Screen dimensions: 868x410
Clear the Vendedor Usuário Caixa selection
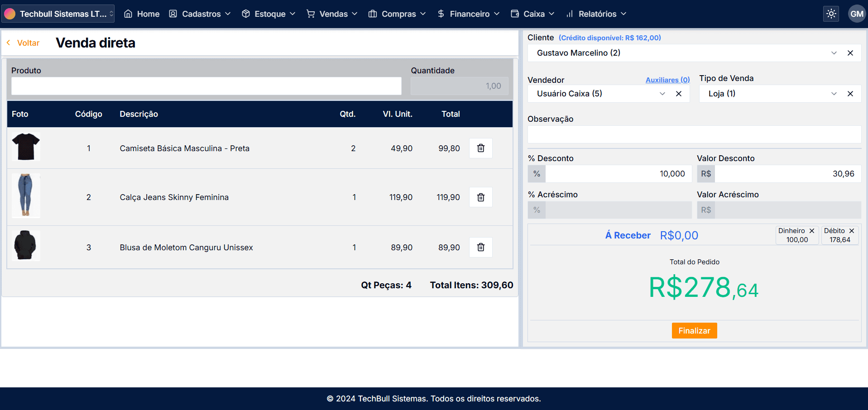tap(678, 94)
